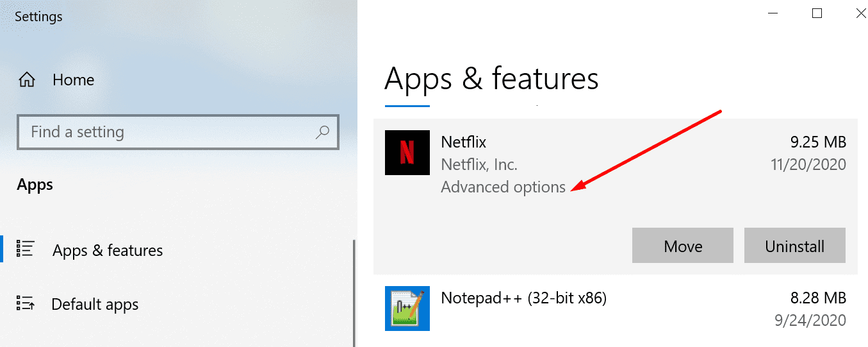
Task: Click the search magnifier icon
Action: pyautogui.click(x=323, y=132)
